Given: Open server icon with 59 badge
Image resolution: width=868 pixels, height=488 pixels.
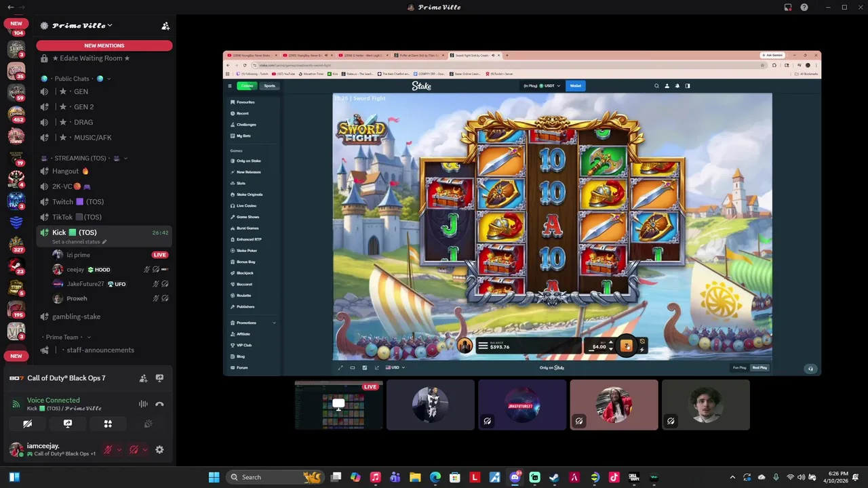Looking at the screenshot, I should pyautogui.click(x=16, y=91).
